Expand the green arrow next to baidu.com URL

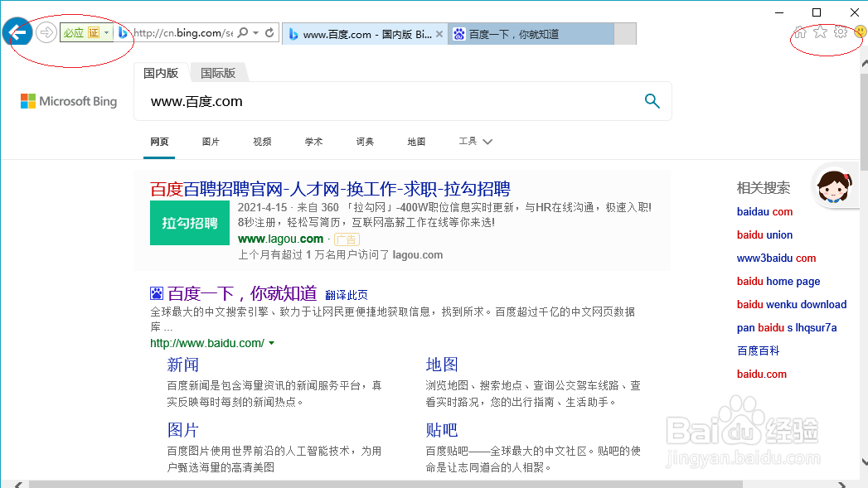pyautogui.click(x=272, y=344)
